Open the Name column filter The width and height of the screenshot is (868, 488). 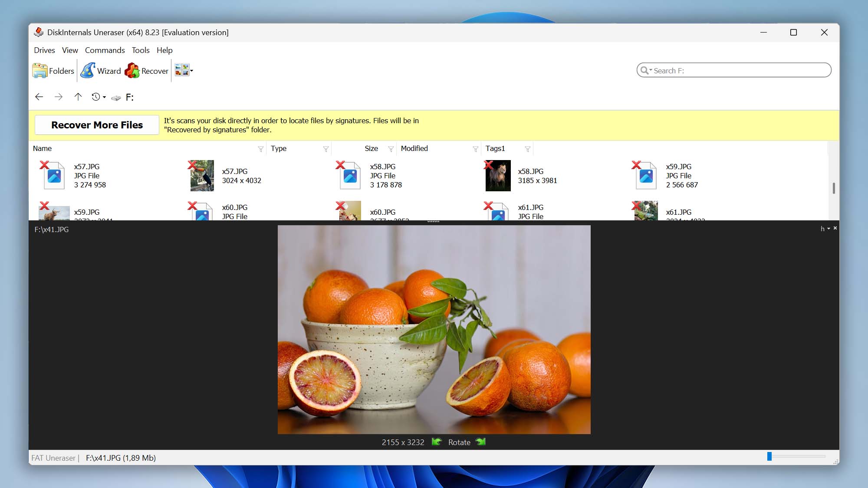click(261, 149)
